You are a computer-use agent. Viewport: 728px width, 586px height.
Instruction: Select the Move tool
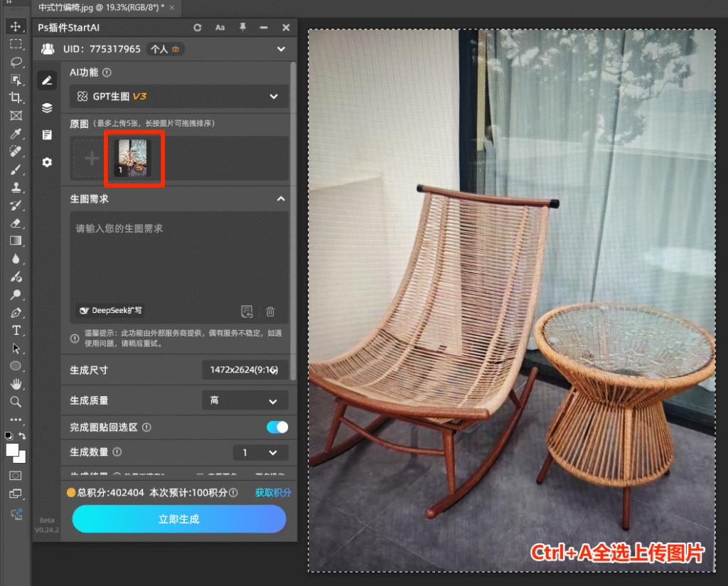point(16,26)
